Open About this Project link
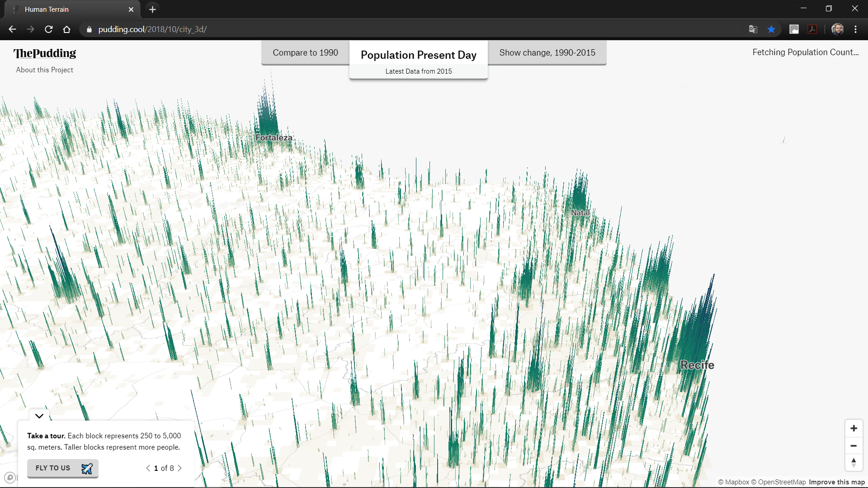The width and height of the screenshot is (868, 488). (44, 70)
